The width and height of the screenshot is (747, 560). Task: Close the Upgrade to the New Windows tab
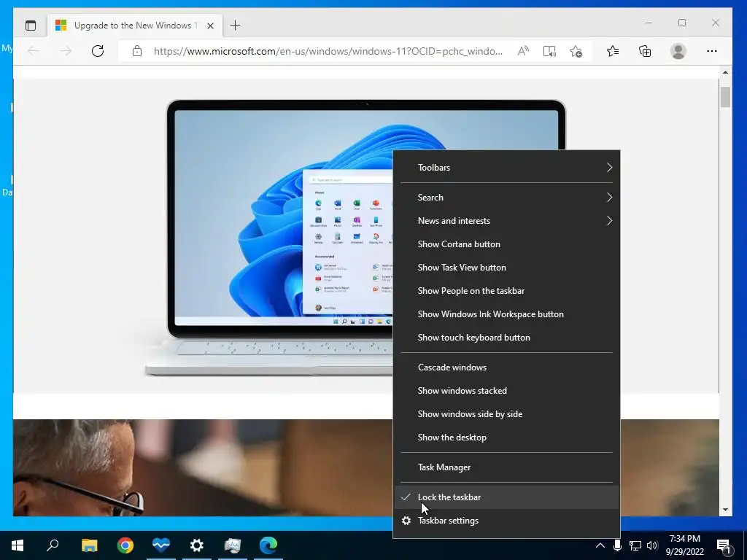pos(210,26)
